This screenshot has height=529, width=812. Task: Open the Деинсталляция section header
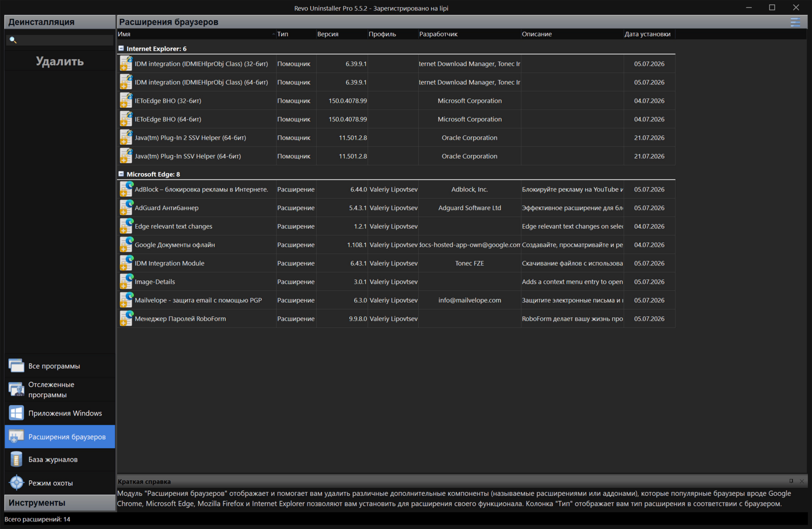pos(60,22)
